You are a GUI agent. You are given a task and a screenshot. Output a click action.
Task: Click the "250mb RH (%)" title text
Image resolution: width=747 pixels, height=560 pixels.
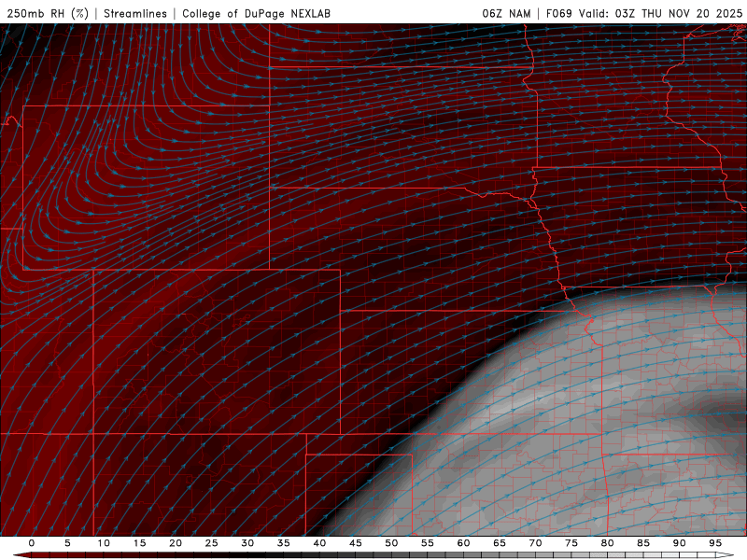tap(48, 13)
